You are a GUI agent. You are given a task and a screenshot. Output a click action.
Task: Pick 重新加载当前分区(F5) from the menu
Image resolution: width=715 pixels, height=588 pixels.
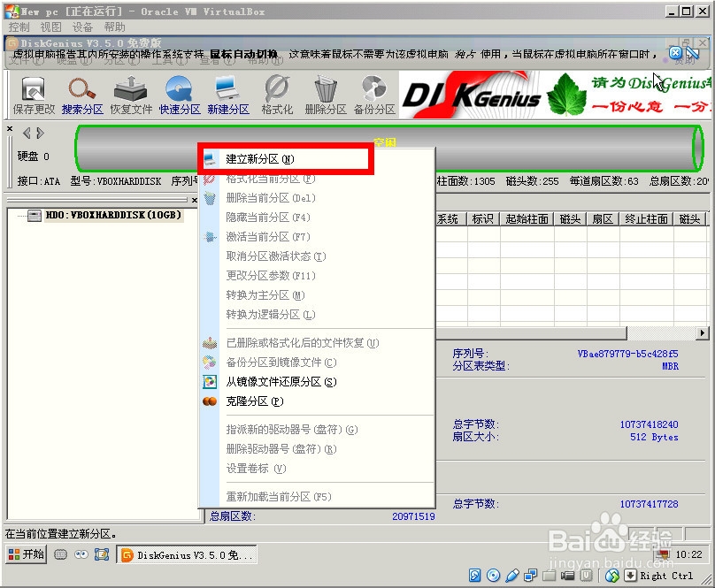[x=316, y=497]
